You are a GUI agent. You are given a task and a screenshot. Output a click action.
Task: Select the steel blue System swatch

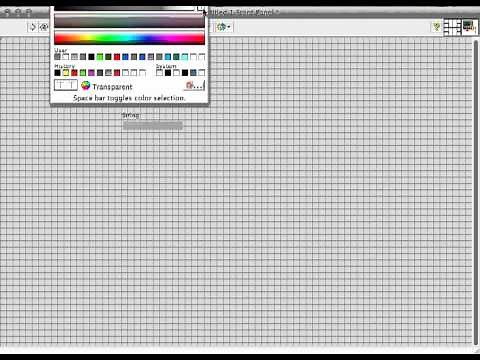pyautogui.click(x=193, y=73)
